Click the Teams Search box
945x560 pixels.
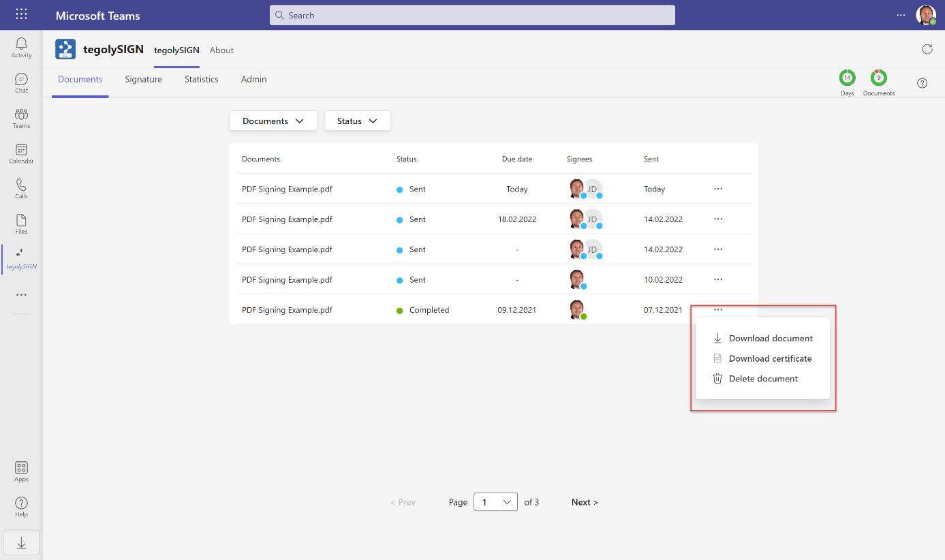tap(472, 15)
